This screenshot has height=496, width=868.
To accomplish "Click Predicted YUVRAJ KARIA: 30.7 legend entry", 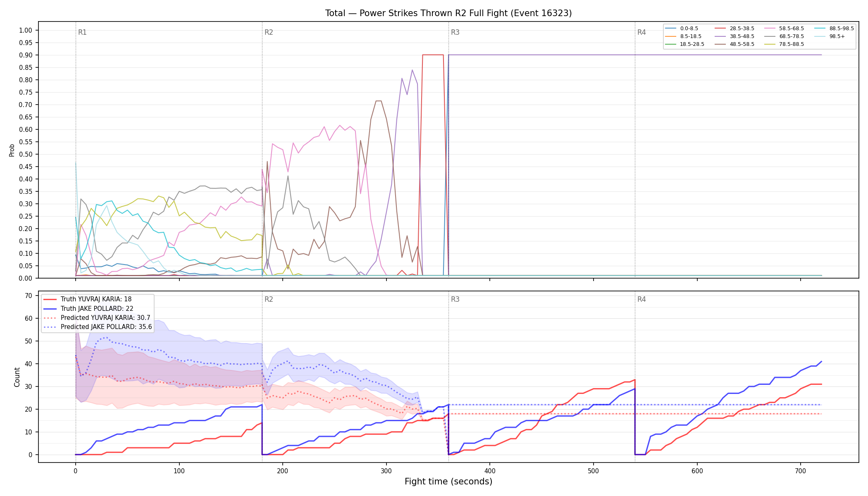I will pos(97,318).
